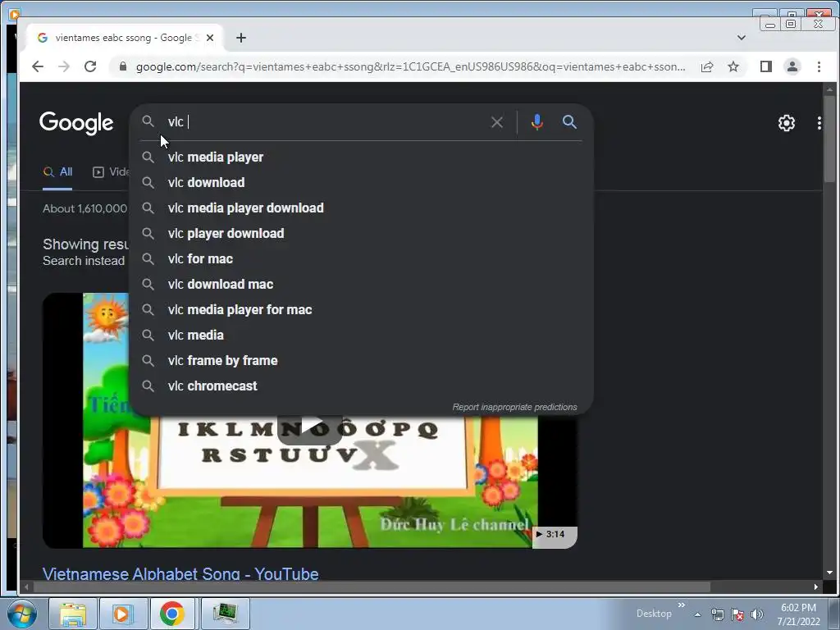840x630 pixels.
Task: Share this page via address bar icon
Action: coord(706,66)
